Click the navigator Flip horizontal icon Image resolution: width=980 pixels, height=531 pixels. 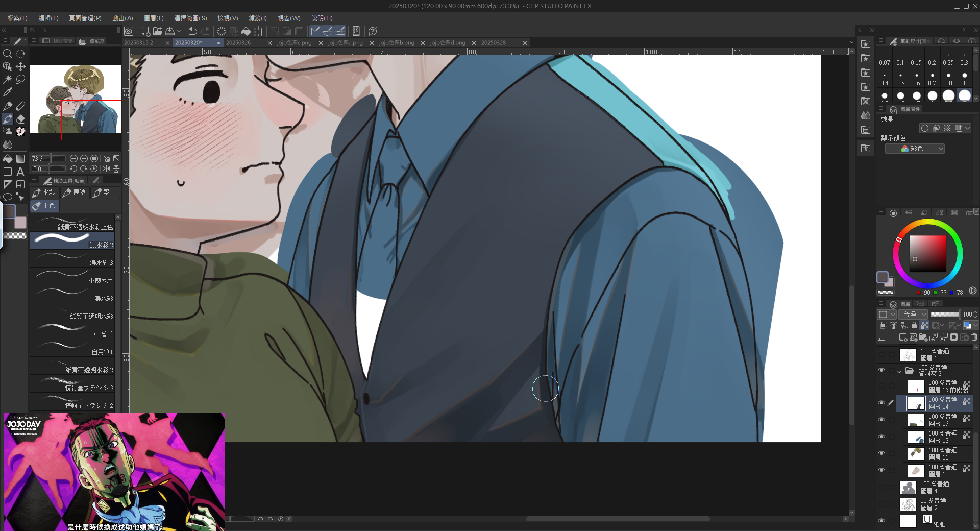(x=106, y=168)
